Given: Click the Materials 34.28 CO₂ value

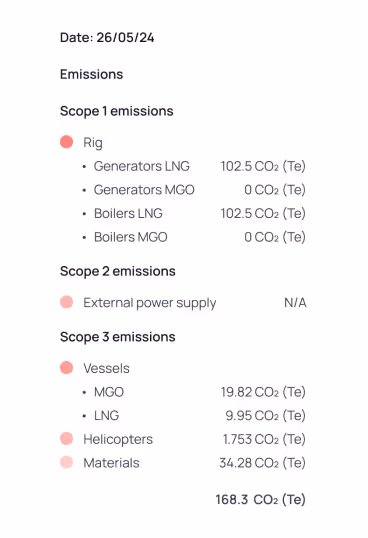Looking at the screenshot, I should click(x=262, y=463).
